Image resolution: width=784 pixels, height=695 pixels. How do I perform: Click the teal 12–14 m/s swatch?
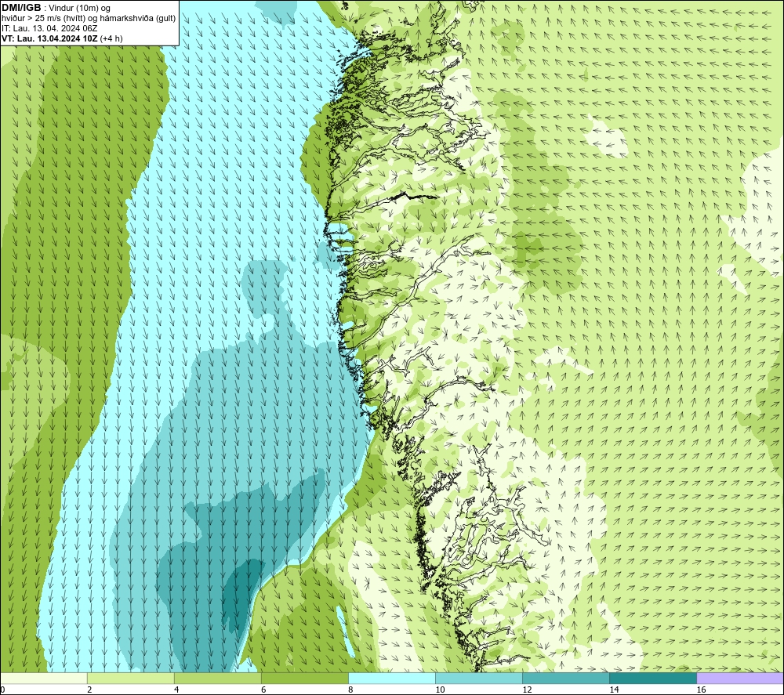click(565, 679)
